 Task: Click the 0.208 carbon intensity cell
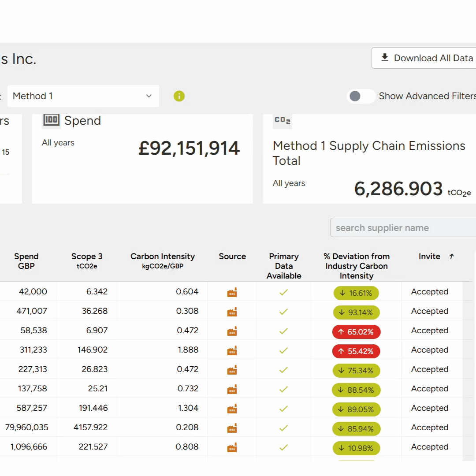point(187,428)
